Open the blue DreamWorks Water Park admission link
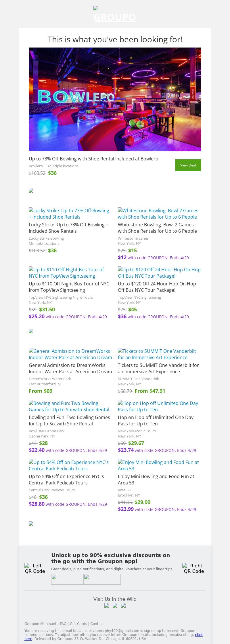Screen dimensions: 230x644 (70, 354)
